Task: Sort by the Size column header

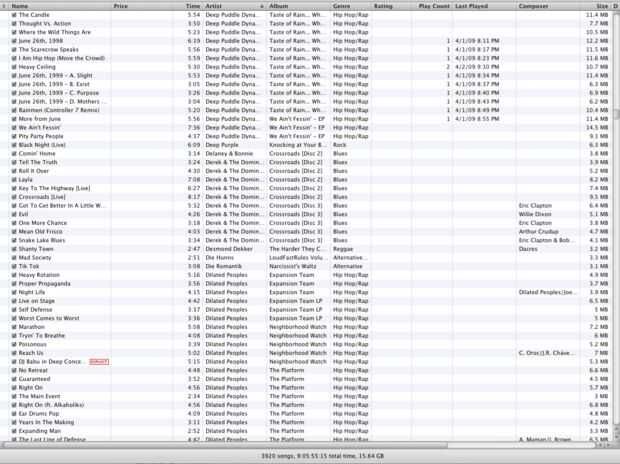Action: (595, 6)
